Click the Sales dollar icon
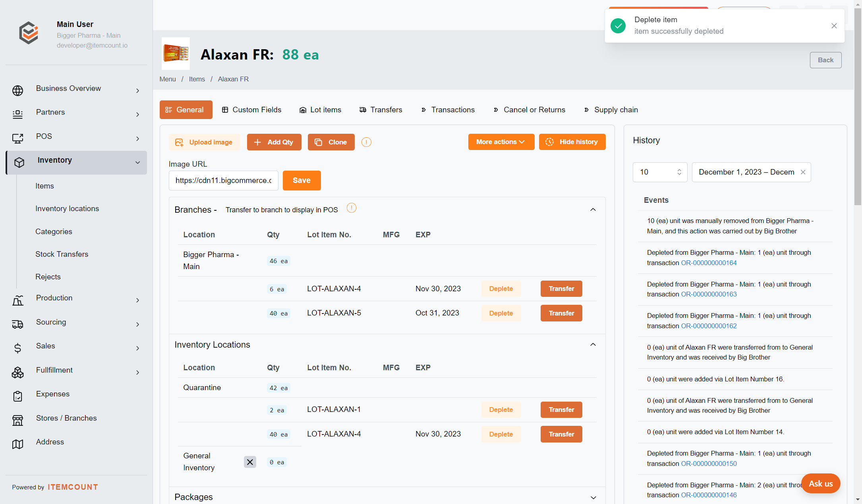 (17, 348)
